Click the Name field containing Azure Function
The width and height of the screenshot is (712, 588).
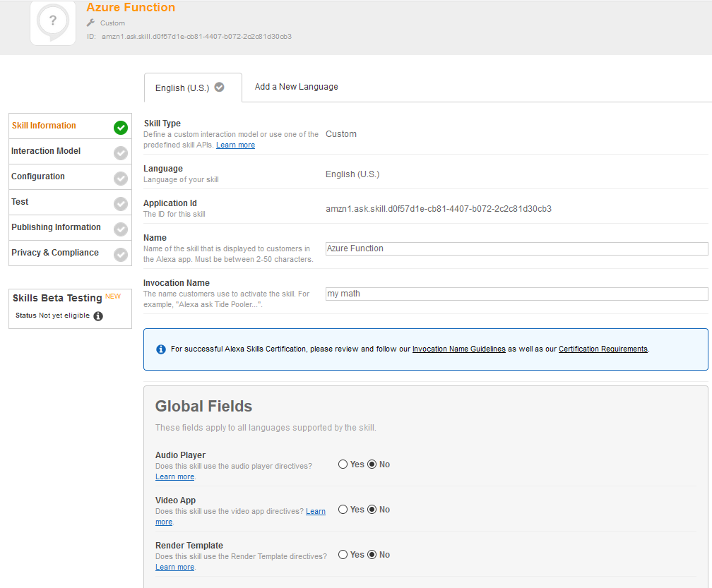pos(517,248)
